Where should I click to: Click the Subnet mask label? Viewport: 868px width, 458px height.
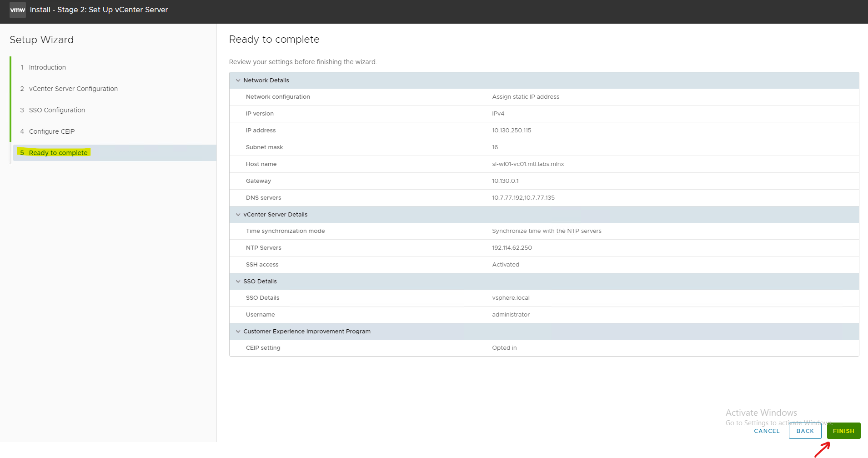[264, 147]
